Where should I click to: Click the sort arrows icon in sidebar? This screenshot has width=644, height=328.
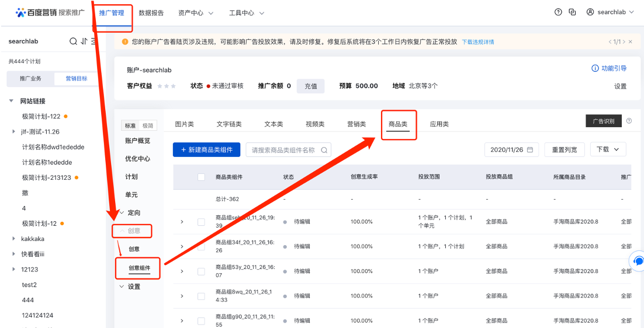[84, 41]
